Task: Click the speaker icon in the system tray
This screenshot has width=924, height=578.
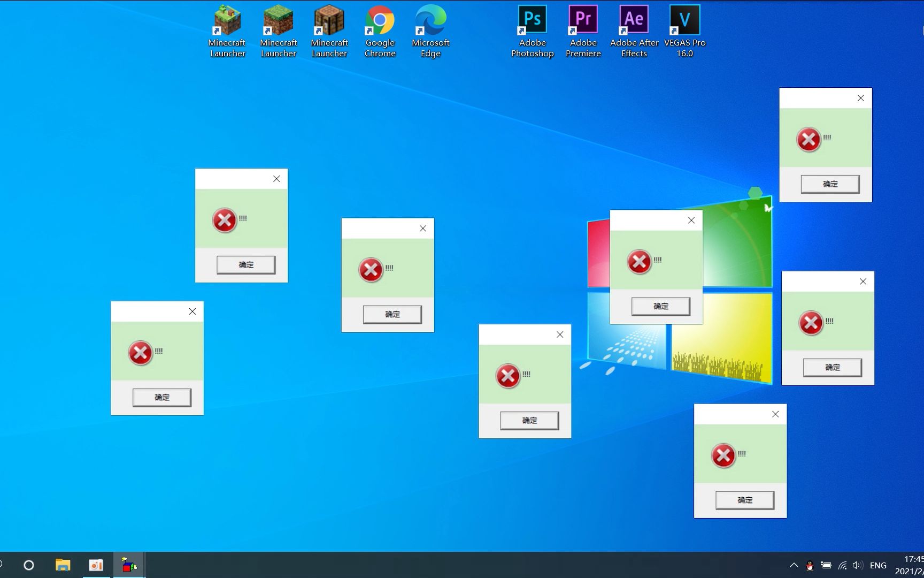Action: tap(858, 565)
